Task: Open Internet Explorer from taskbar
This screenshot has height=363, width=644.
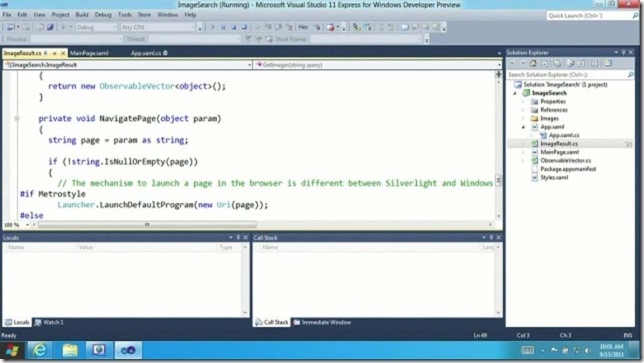Action: click(39, 350)
